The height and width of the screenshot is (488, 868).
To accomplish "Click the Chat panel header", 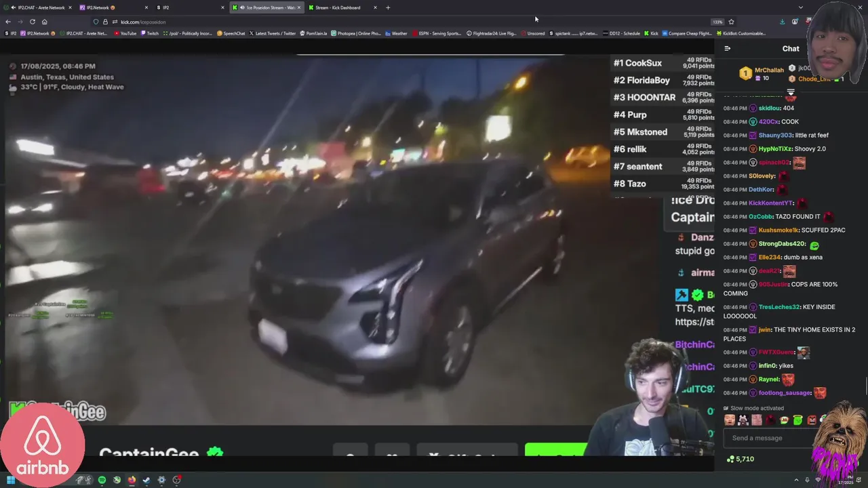I will point(791,48).
